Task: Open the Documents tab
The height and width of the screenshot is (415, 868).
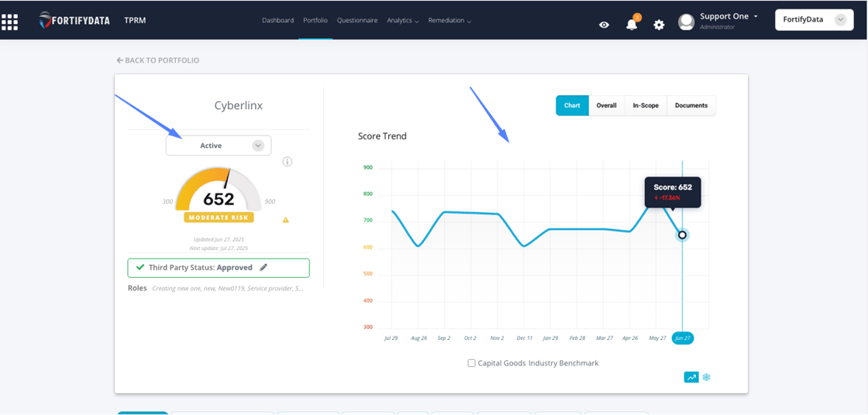Action: coord(691,106)
